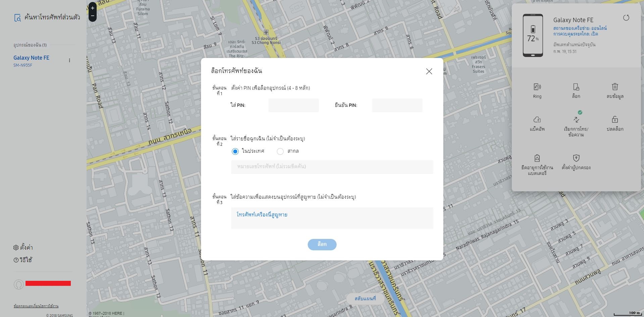Close the lock phone dialog
The height and width of the screenshot is (317, 644).
[x=429, y=71]
